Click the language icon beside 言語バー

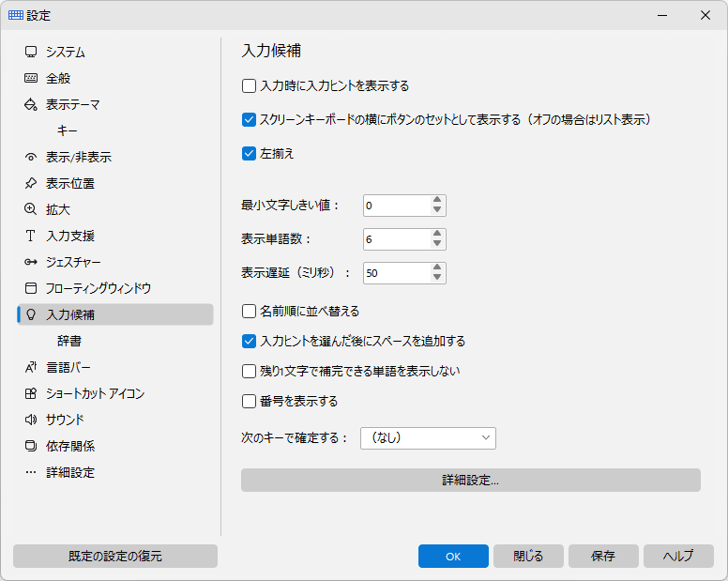(x=31, y=367)
